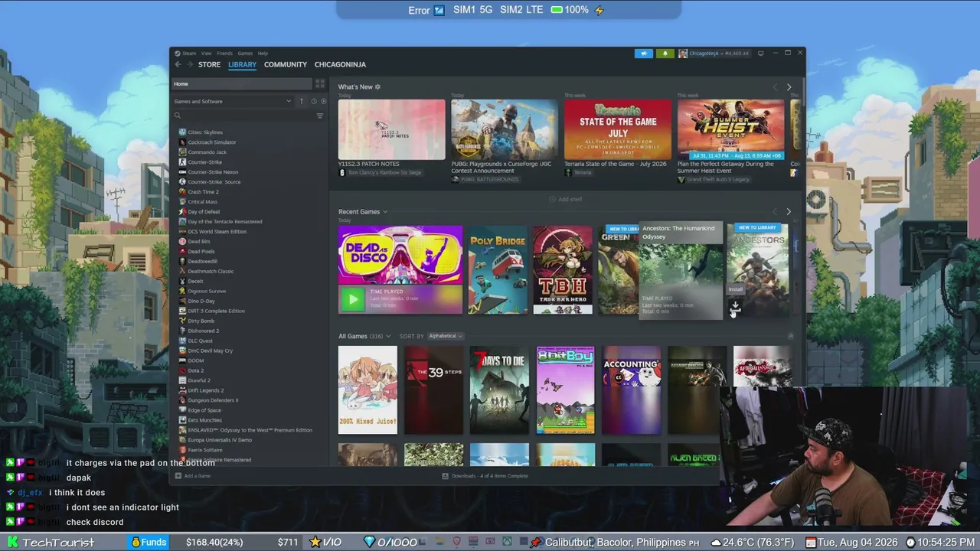Click the Rainbow Six Siege news source icon

tap(342, 173)
